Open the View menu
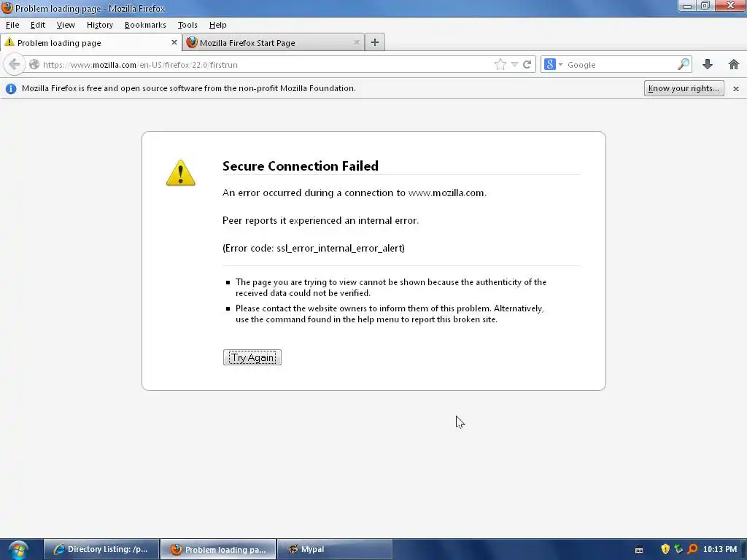This screenshot has width=747, height=560. [66, 25]
